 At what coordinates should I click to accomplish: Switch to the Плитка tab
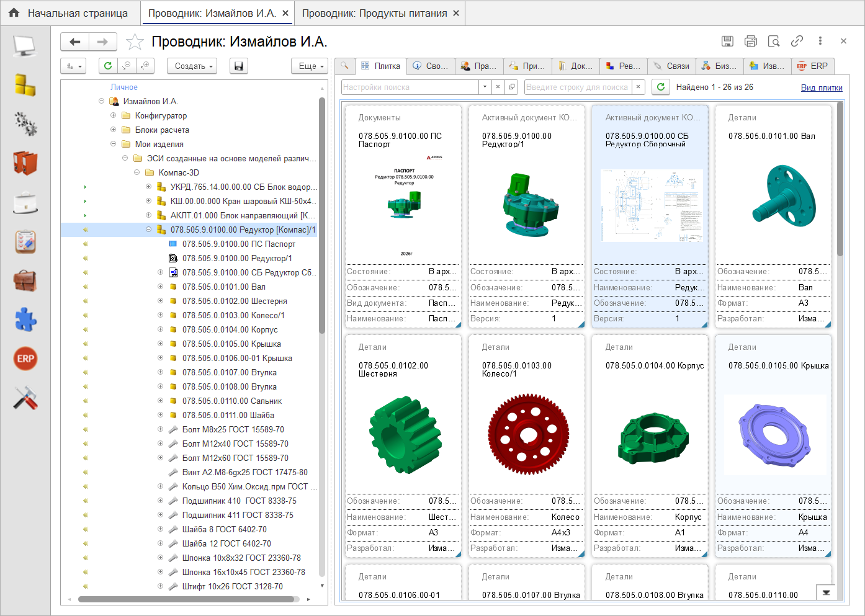pos(380,66)
